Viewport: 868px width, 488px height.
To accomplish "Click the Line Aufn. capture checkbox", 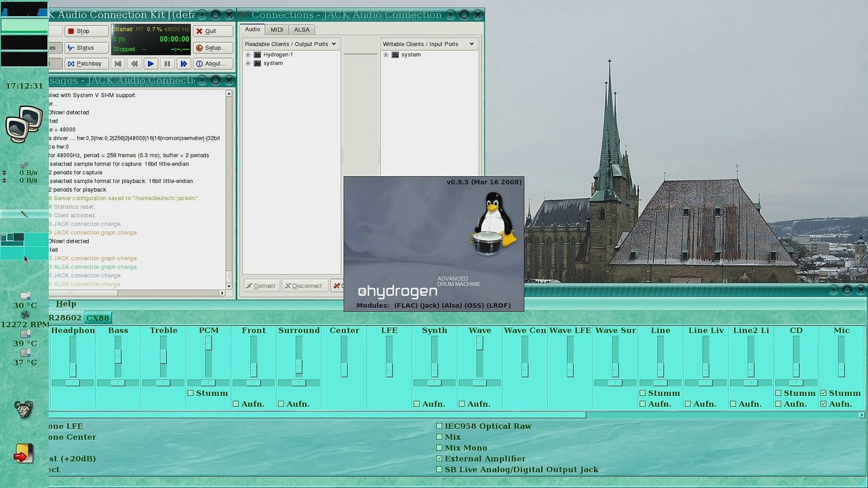I will click(x=643, y=404).
